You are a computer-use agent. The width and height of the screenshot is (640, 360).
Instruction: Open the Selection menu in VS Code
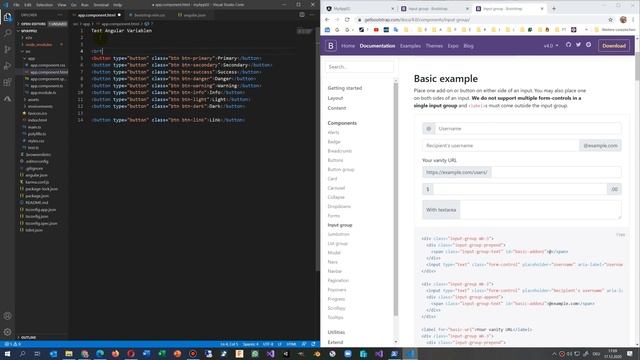(44, 5)
